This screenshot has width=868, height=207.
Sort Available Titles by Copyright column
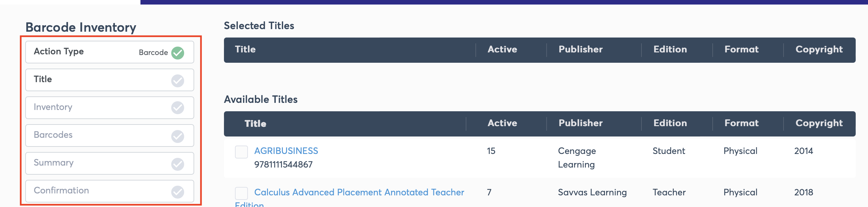tap(819, 124)
